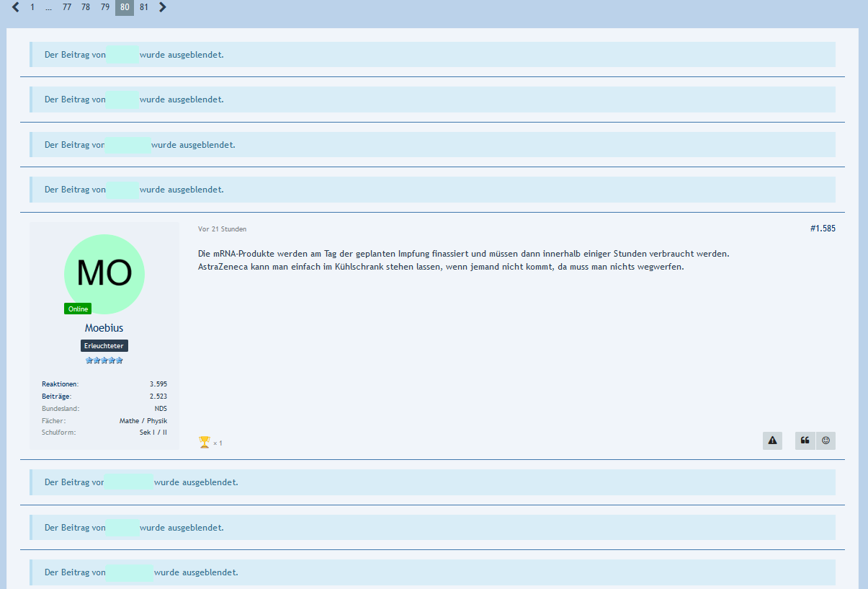Switch to page 79

pos(105,7)
